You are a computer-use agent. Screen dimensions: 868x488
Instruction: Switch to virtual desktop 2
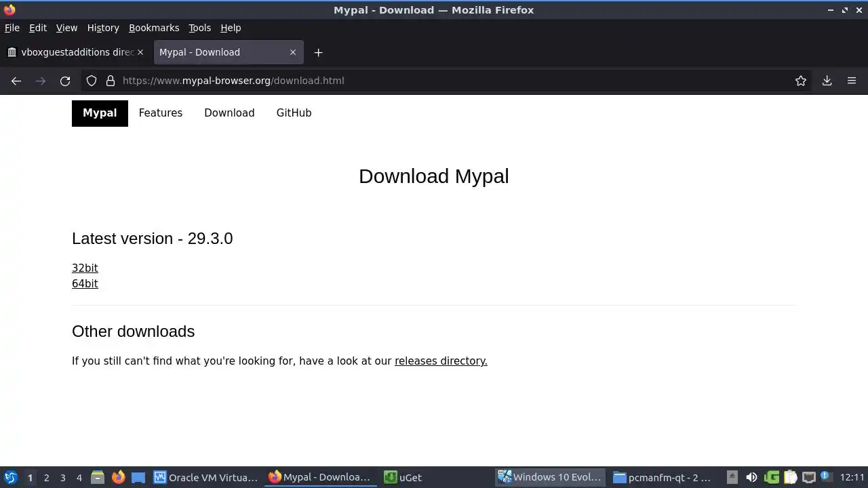click(46, 478)
